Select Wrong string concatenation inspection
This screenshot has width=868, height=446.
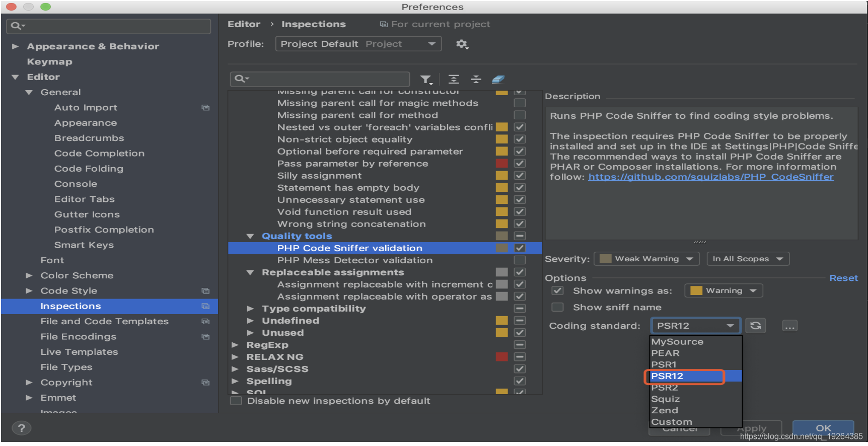point(351,224)
